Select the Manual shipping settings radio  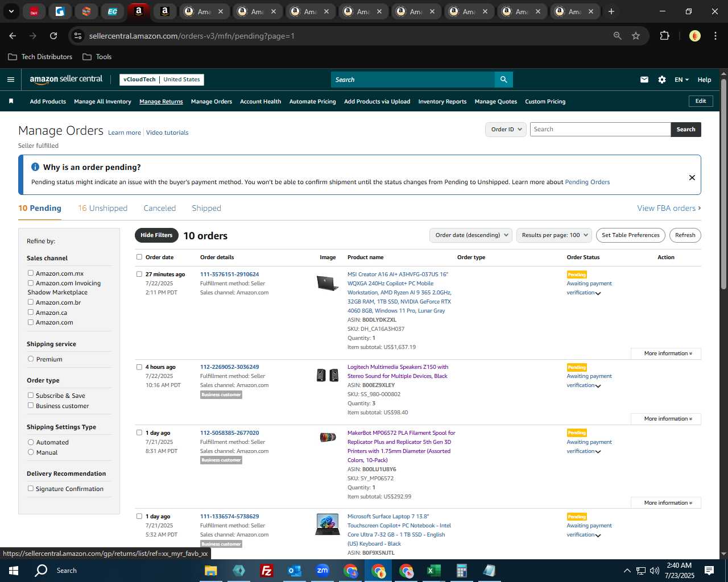click(x=31, y=452)
